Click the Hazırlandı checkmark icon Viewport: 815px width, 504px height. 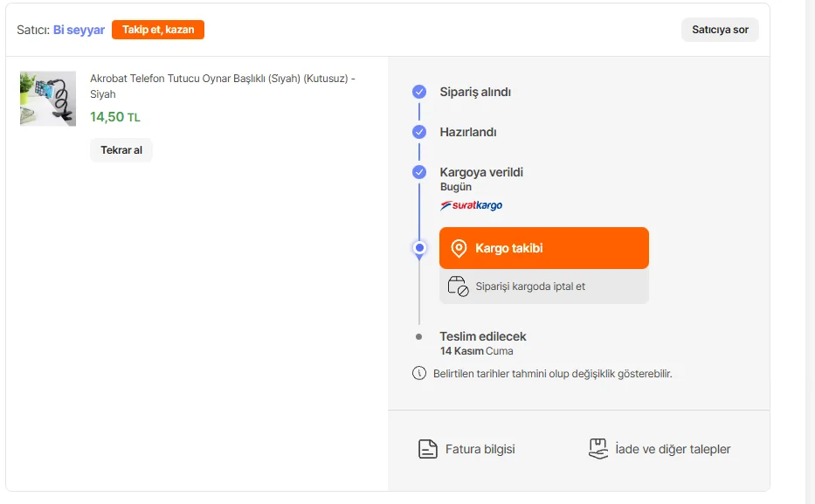[419, 132]
